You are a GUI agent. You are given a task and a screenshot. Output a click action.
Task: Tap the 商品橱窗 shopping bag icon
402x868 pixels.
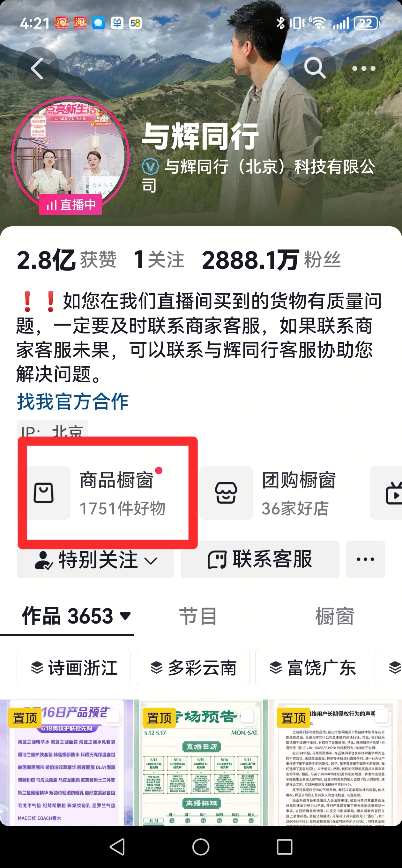44,493
